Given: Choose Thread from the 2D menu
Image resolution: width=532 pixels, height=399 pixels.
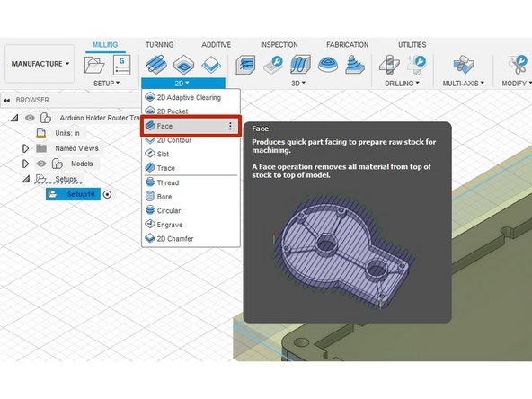Looking at the screenshot, I should point(191,182).
